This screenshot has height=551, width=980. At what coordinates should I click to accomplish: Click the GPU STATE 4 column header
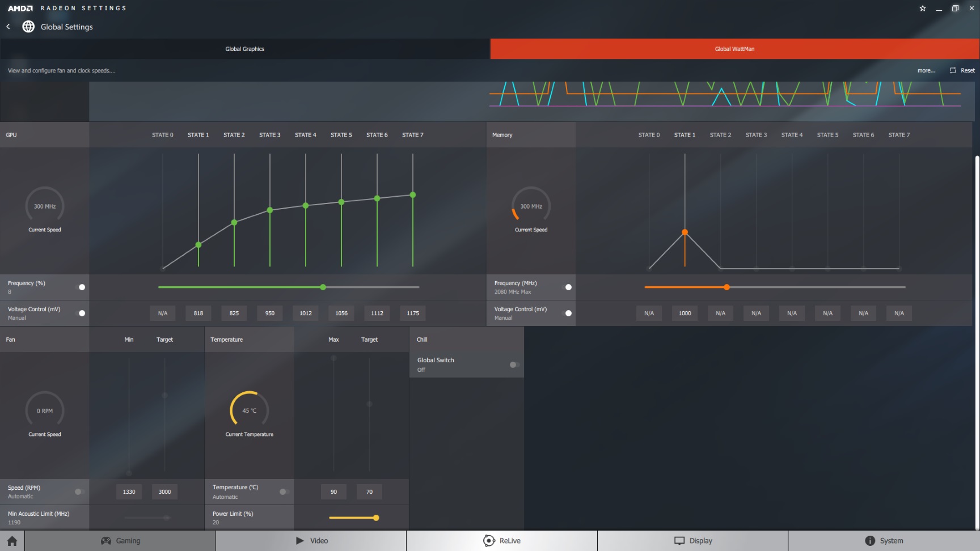tap(306, 135)
